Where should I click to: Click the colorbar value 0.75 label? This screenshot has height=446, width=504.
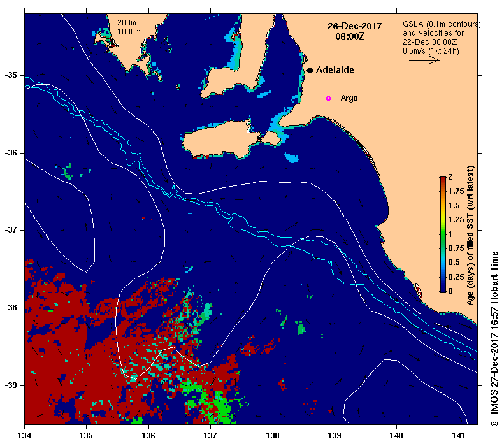pos(456,248)
